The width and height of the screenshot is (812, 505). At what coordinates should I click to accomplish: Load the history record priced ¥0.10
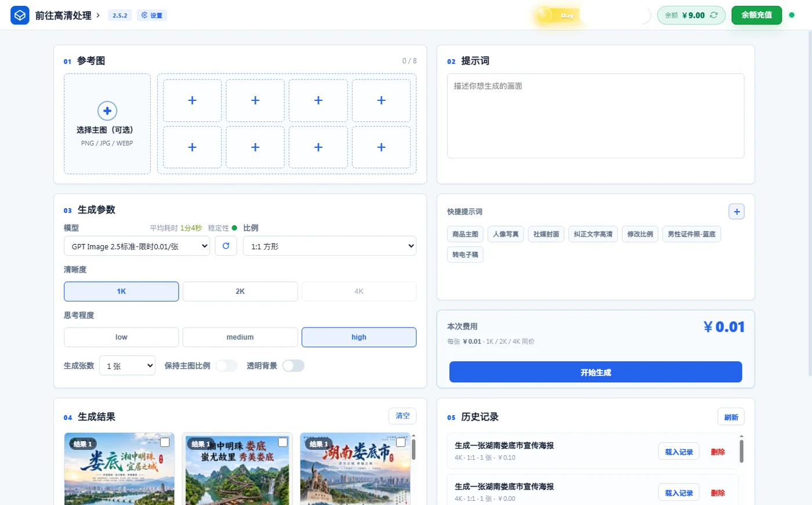(679, 452)
